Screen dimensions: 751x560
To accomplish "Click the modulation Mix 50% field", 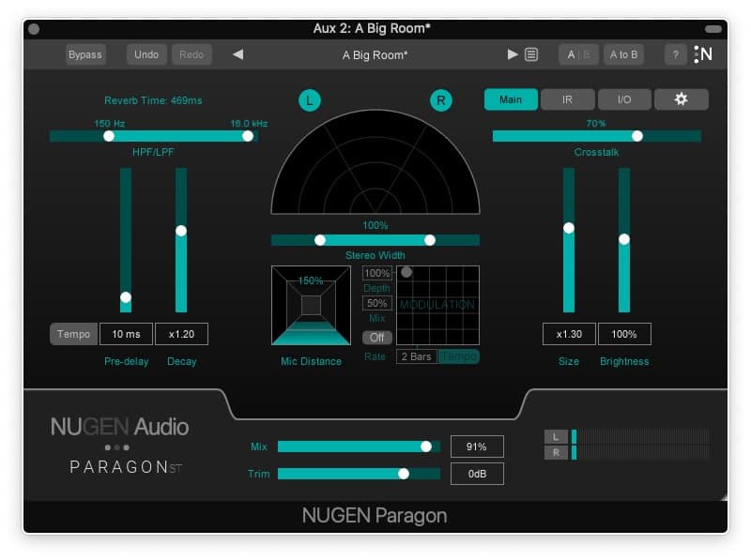I will pyautogui.click(x=377, y=304).
